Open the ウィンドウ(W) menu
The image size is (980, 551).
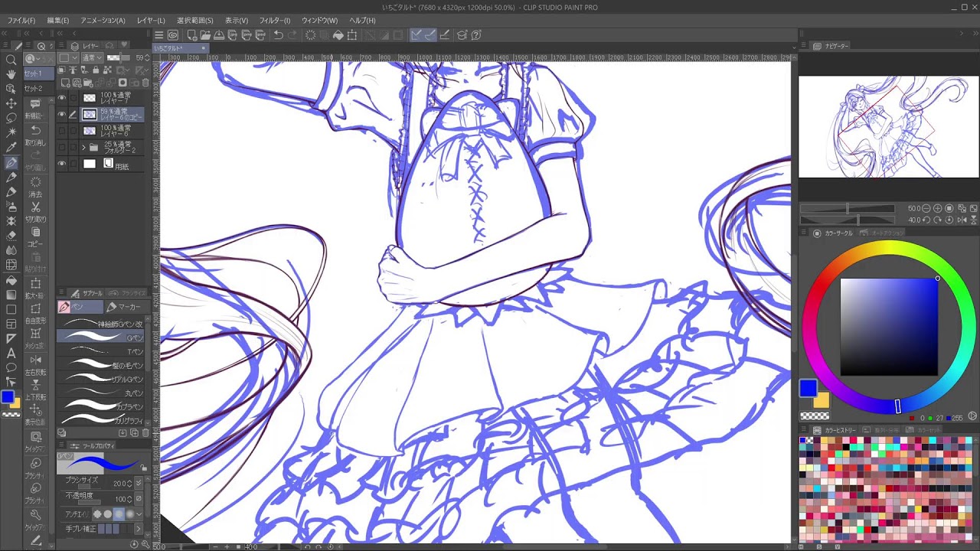click(x=319, y=21)
